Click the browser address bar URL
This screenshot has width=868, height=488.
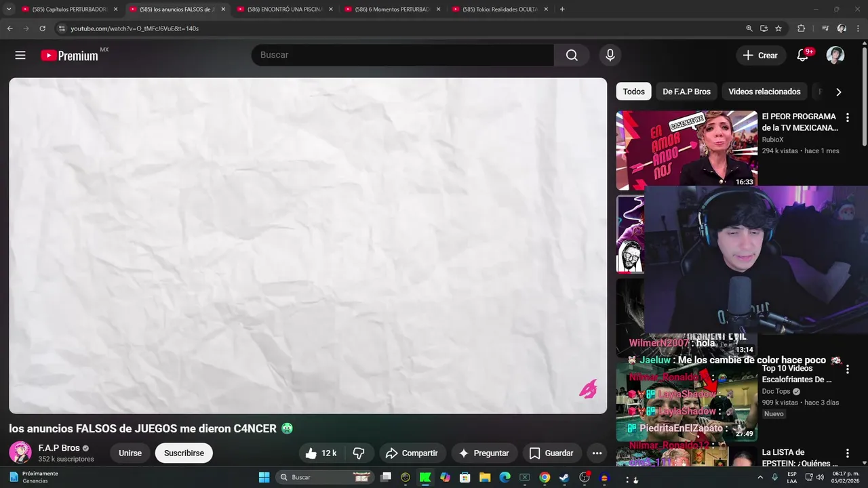click(x=134, y=28)
